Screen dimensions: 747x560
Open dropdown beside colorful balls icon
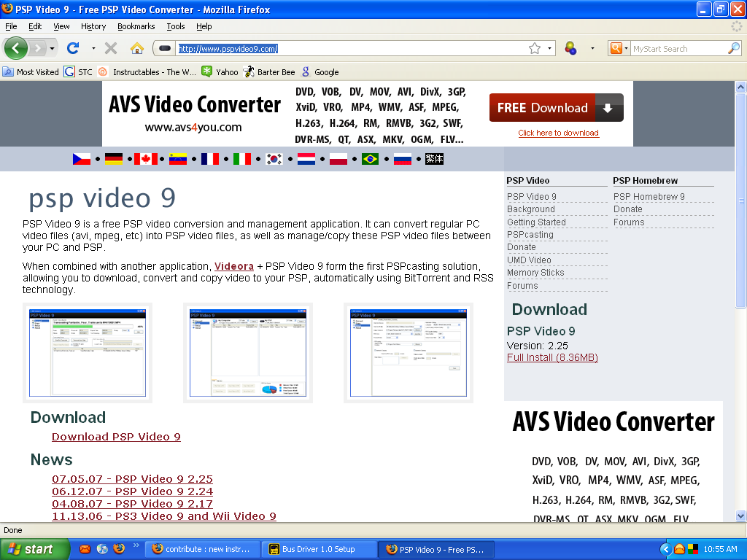(x=592, y=48)
